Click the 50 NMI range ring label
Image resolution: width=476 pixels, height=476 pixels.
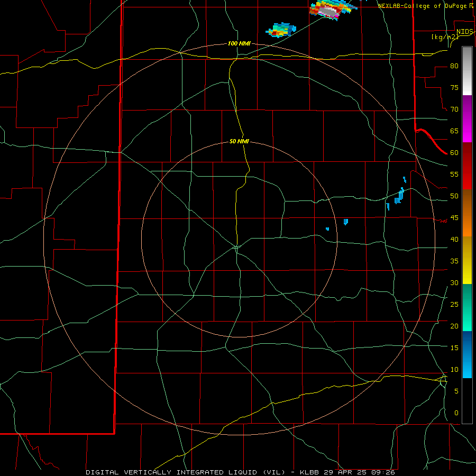click(x=239, y=141)
